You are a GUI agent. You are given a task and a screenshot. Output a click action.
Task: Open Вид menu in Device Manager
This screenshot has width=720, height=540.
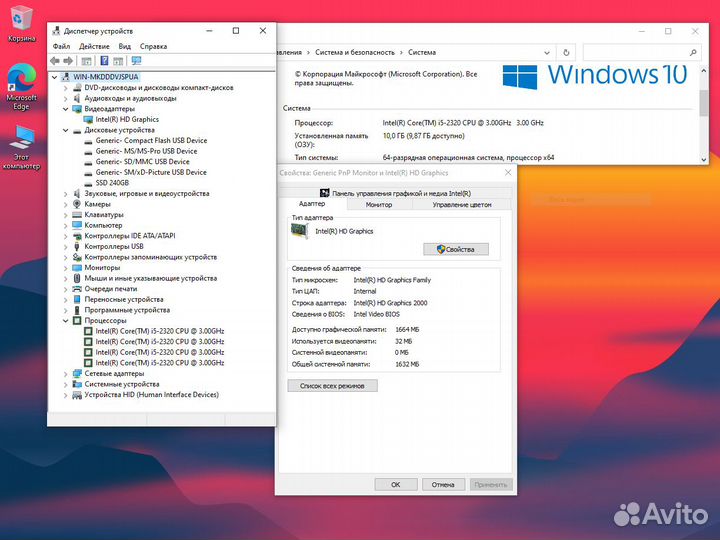click(x=124, y=46)
